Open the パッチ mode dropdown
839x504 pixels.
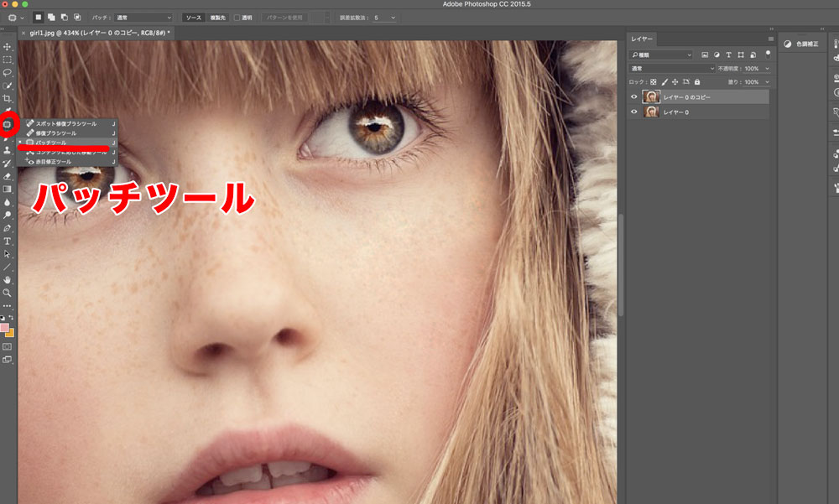click(x=143, y=18)
